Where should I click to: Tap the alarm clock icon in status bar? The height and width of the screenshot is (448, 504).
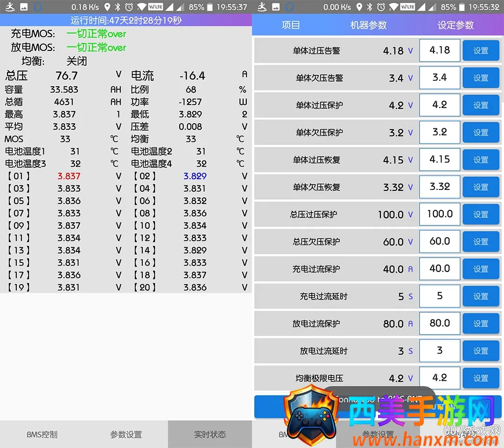coord(128,7)
